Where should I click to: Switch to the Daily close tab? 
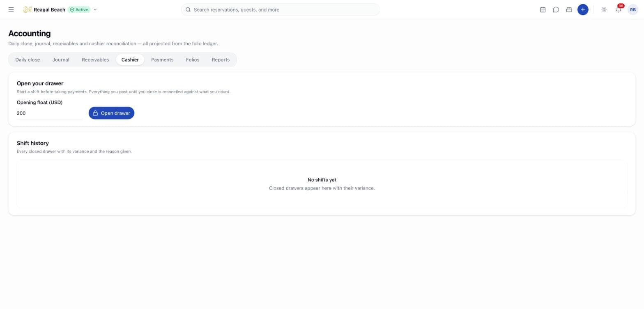coord(28,60)
